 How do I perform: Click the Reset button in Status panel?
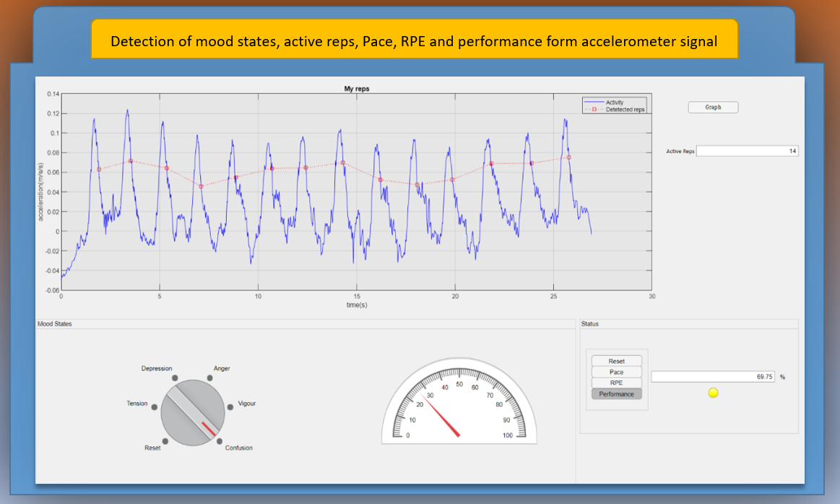(x=616, y=361)
